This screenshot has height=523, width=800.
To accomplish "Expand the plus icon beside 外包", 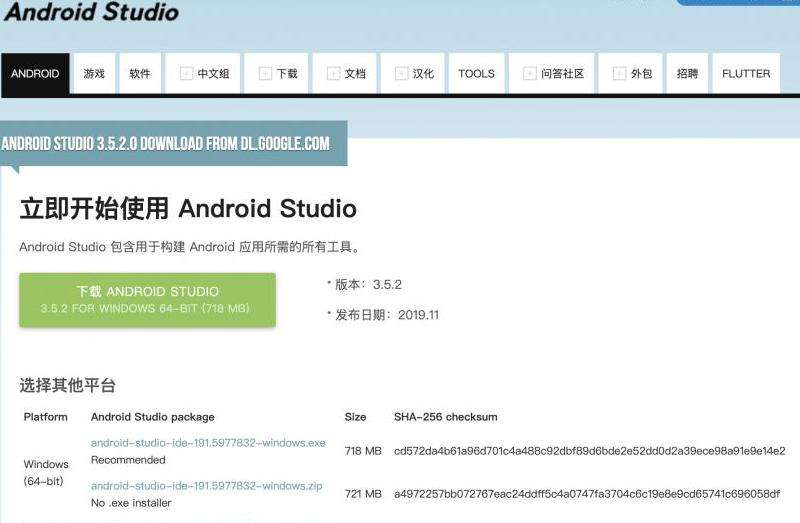I will click(619, 74).
